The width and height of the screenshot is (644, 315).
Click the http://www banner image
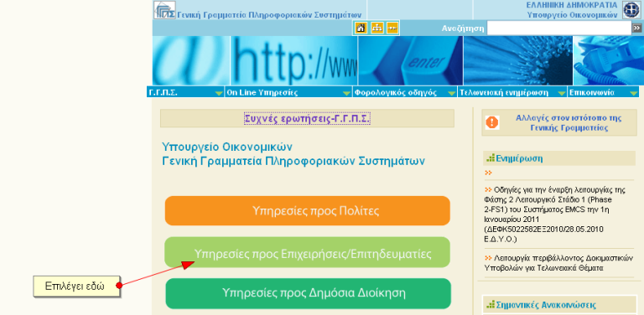(x=294, y=60)
